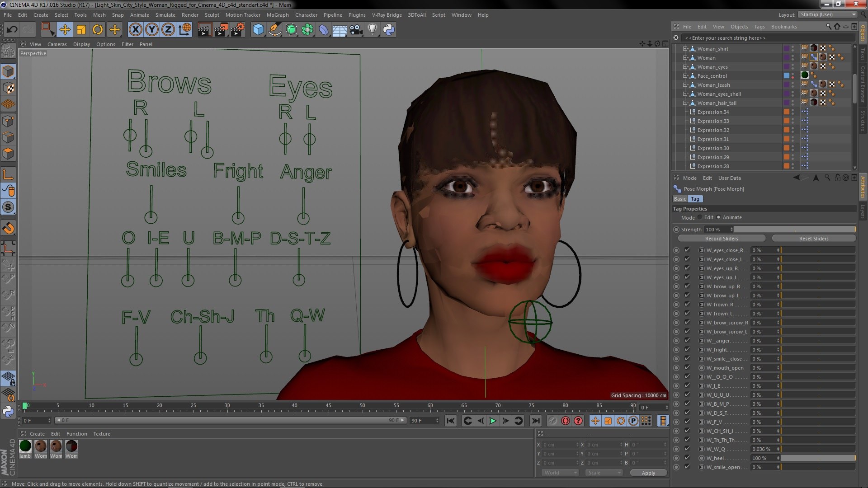This screenshot has width=868, height=488.
Task: Adjust the Strength slider
Action: pos(795,230)
